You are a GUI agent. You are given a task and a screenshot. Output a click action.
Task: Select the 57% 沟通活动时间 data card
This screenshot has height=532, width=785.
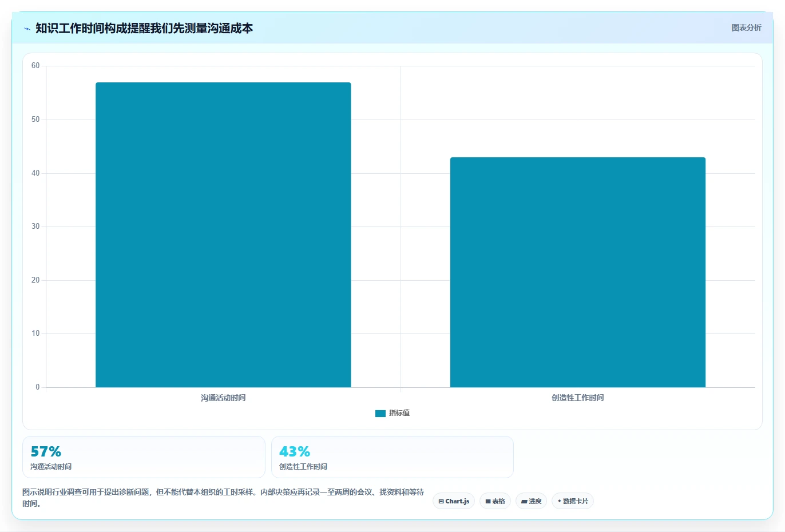(144, 457)
